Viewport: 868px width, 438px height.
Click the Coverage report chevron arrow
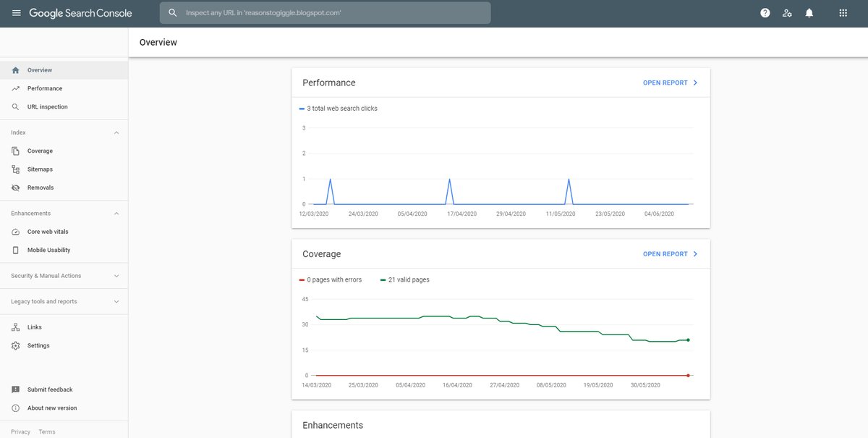pos(696,254)
